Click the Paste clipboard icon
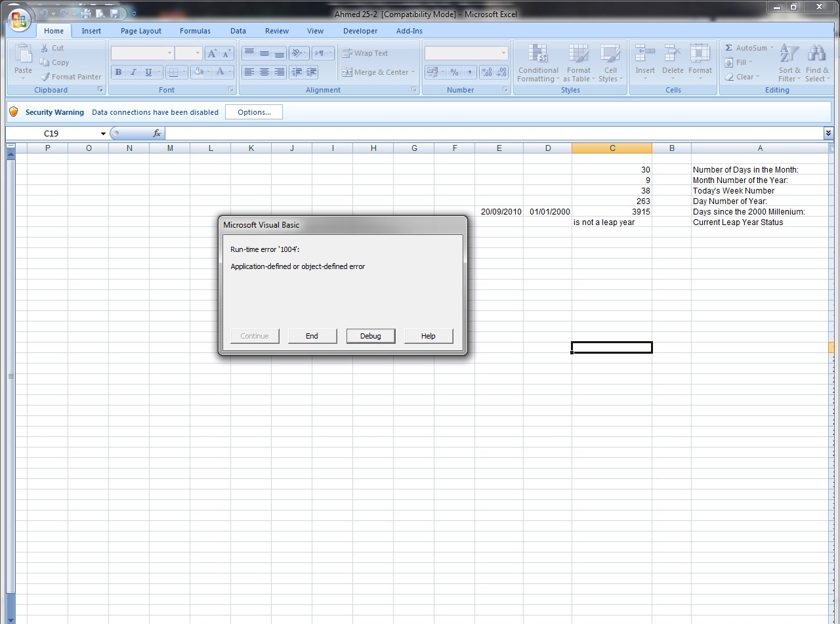The image size is (840, 624). point(23,54)
